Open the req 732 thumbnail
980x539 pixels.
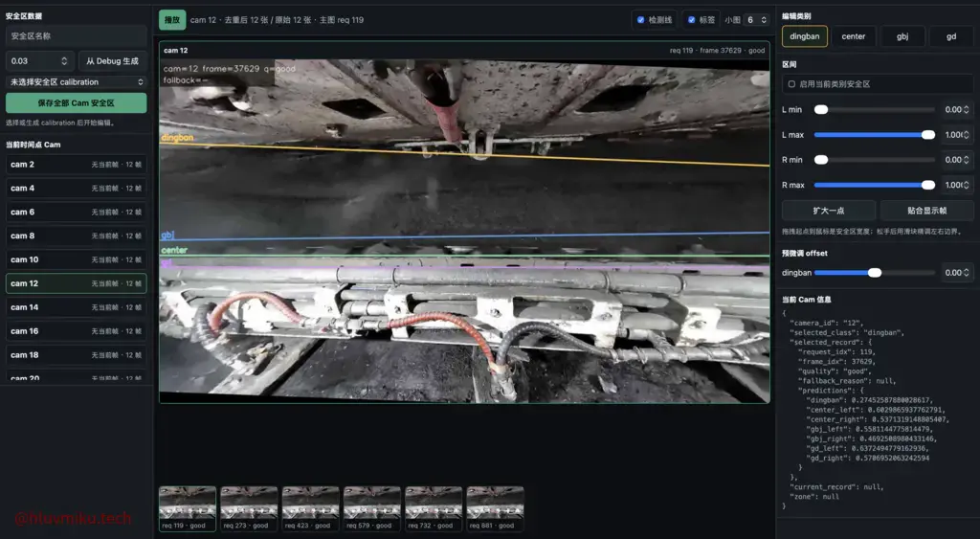[x=434, y=509]
